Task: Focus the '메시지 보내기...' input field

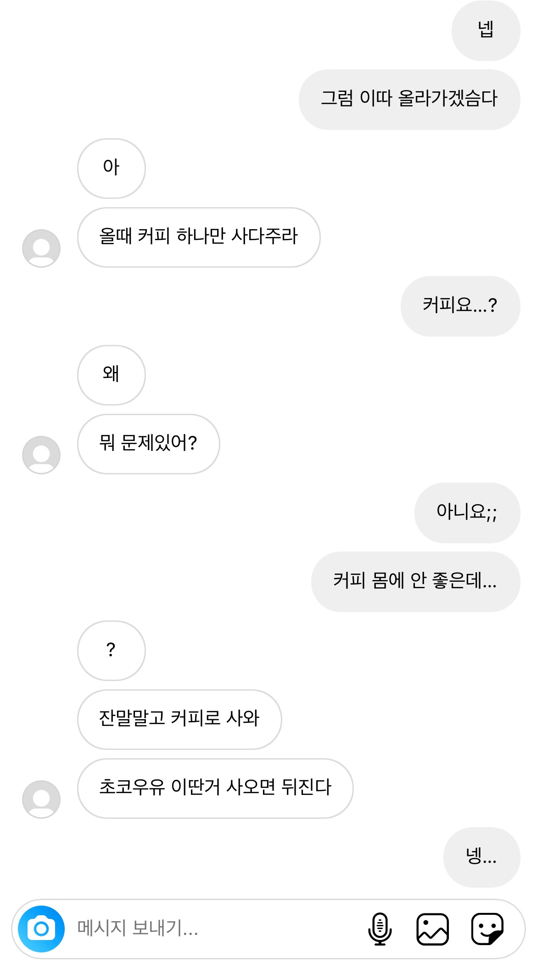Action: tap(207, 929)
